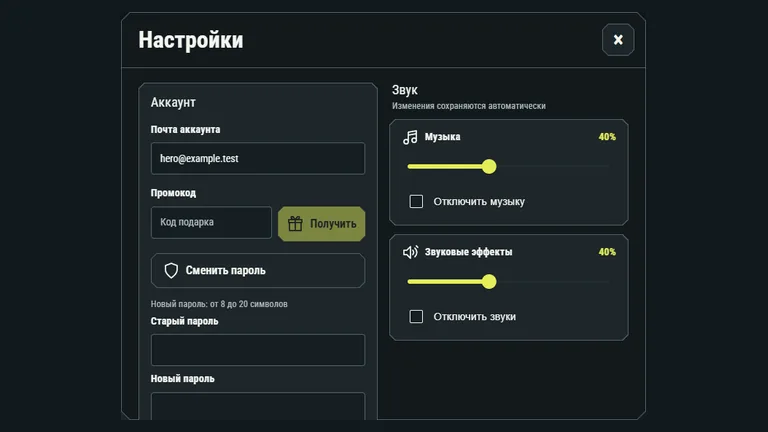
Task: Enable the Отключить музыку checkbox
Action: coord(416,201)
